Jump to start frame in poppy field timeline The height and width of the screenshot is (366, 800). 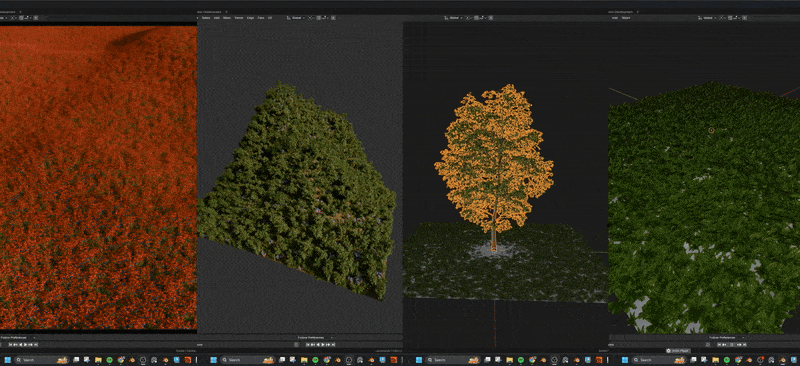point(11,345)
